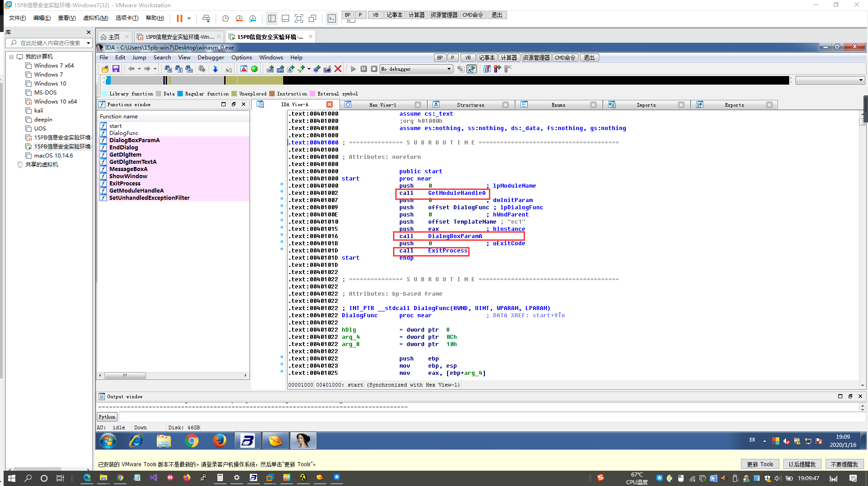
Task: Switch to Hex View-1 tab
Action: [x=383, y=105]
